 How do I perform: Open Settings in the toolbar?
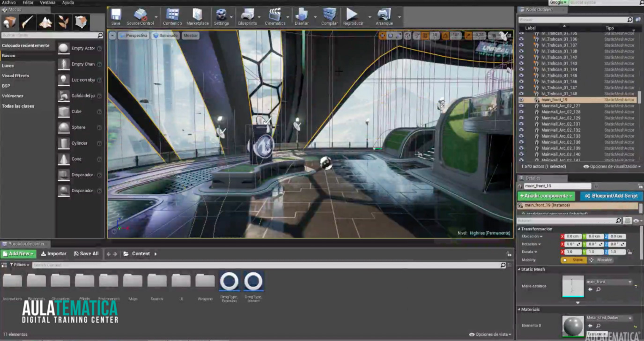(221, 17)
